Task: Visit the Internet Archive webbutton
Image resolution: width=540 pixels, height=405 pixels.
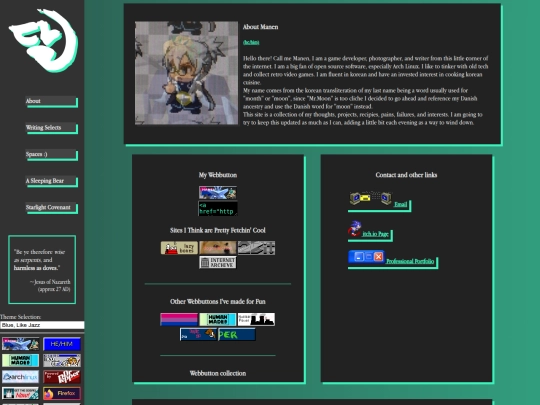Action: click(x=218, y=262)
